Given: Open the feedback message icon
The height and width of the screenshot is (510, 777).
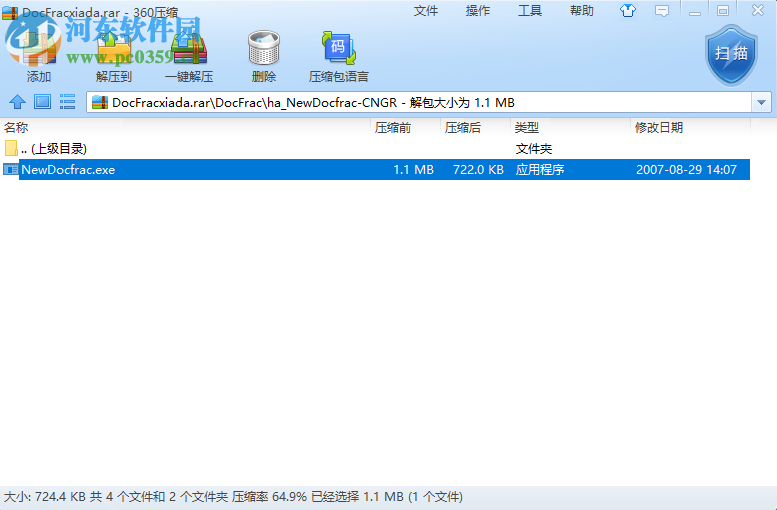Looking at the screenshot, I should [x=662, y=11].
